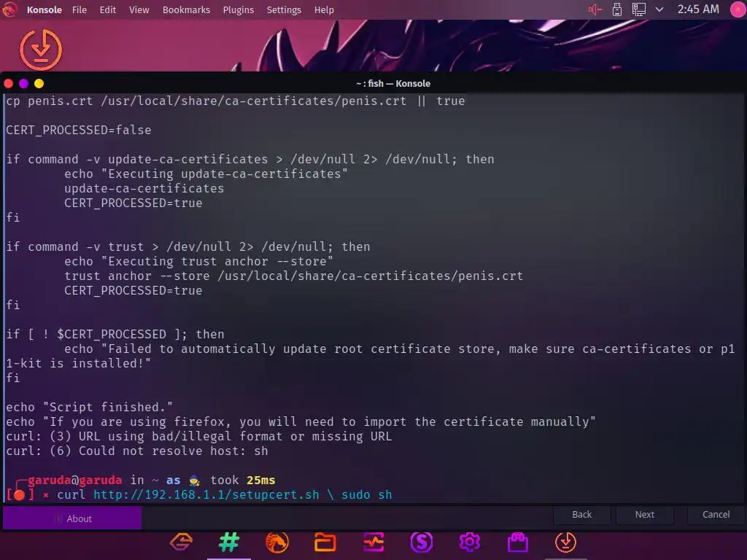747x560 pixels.
Task: Launch the orange hexagon dock icon
Action: pos(181,542)
